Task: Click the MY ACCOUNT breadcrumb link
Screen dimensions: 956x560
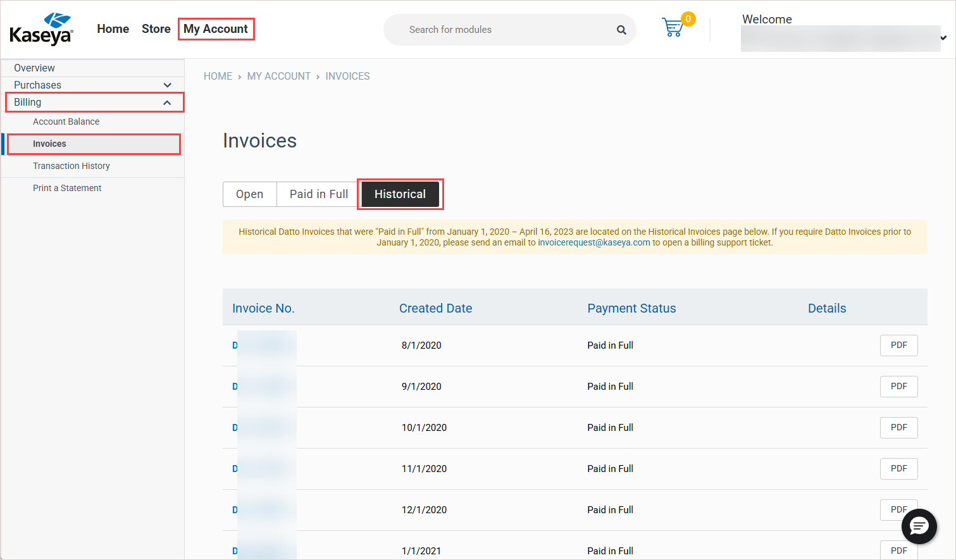Action: coord(278,76)
